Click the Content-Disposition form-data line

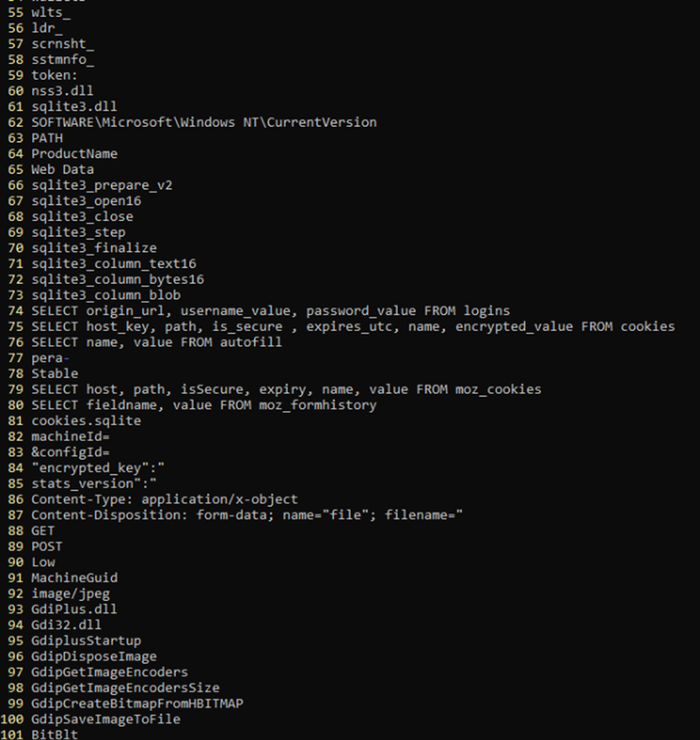247,514
